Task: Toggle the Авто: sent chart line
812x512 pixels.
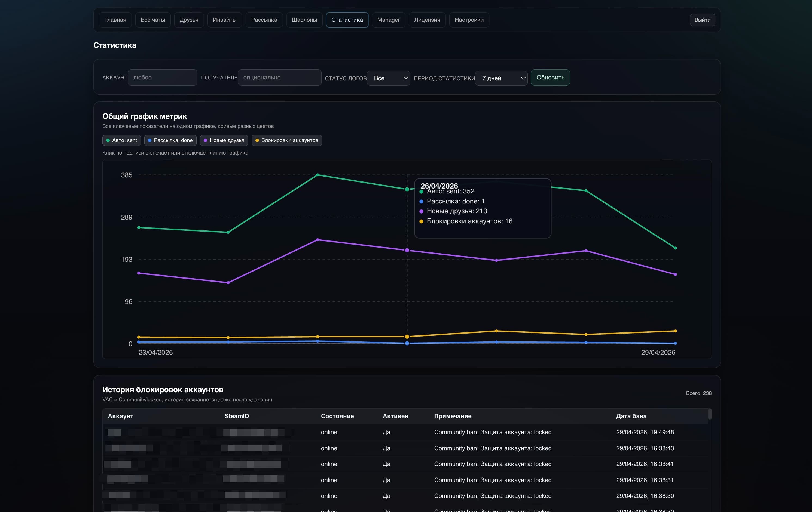Action: point(121,140)
